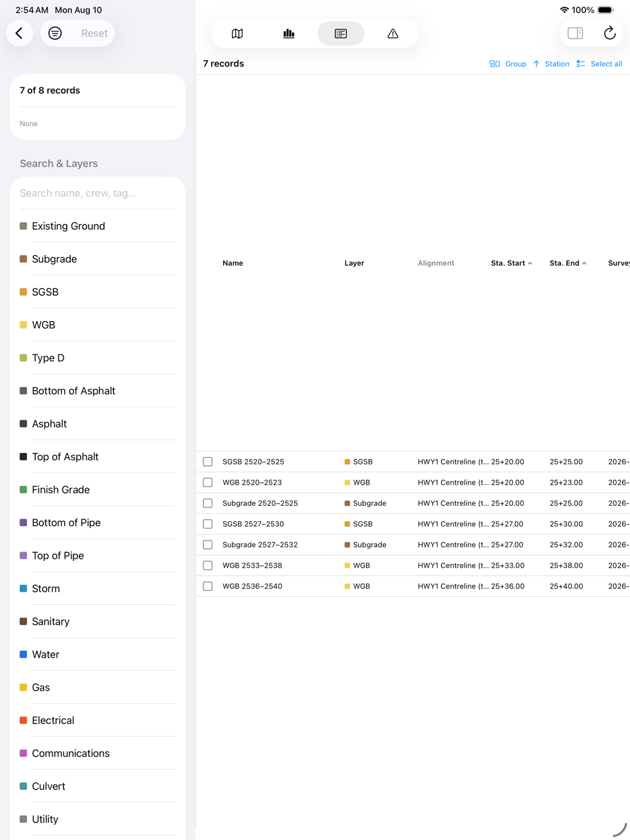Filter by Storm layer

98,589
